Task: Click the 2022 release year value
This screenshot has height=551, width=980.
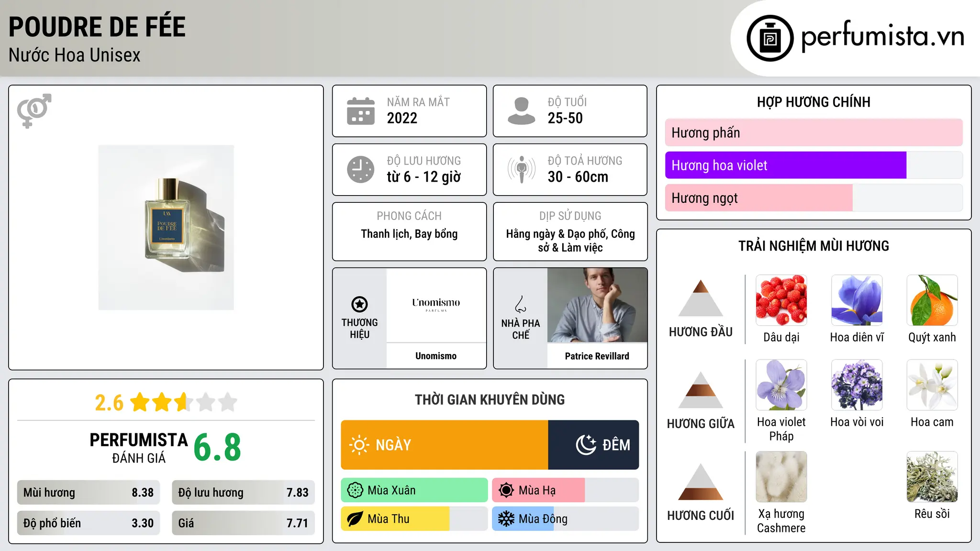Action: click(402, 118)
